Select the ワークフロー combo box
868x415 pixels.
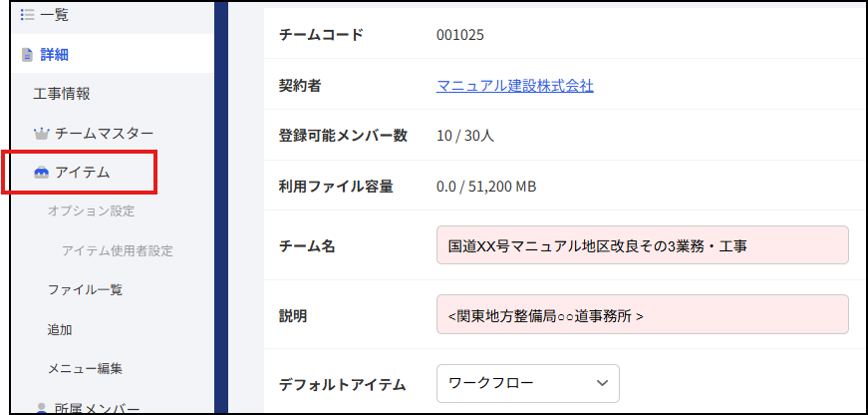coord(527,383)
